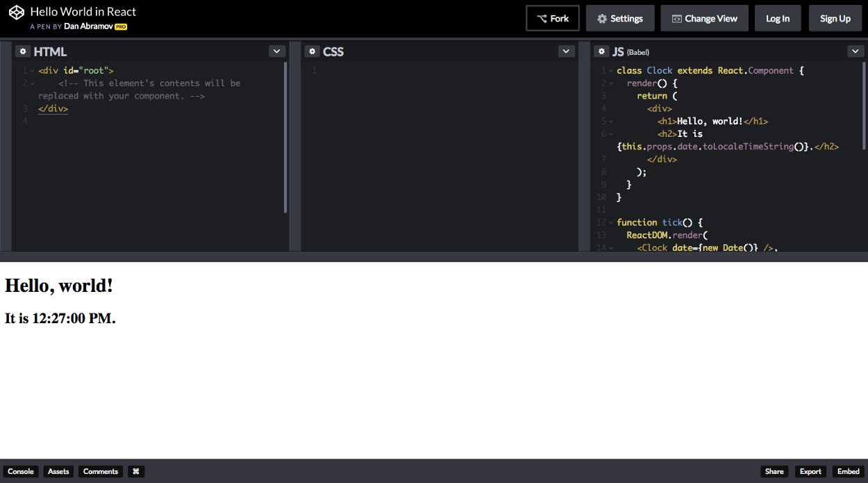Screen dimensions: 868x483
Task: Visit Dan Abramov's profile link
Action: pyautogui.click(x=88, y=26)
